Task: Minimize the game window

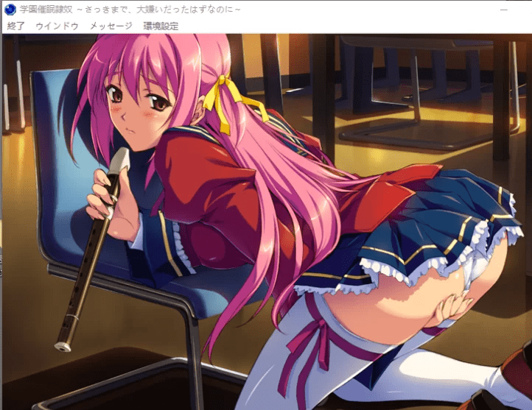Action: pos(504,10)
